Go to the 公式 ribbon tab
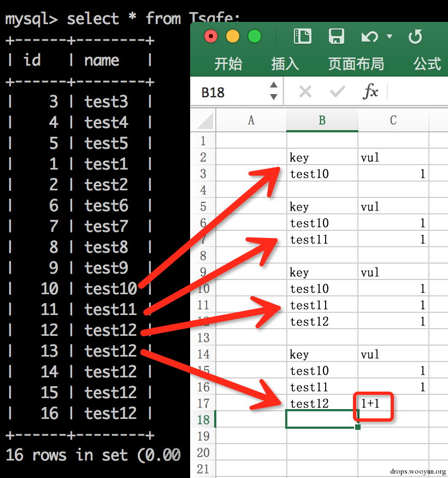 click(427, 64)
